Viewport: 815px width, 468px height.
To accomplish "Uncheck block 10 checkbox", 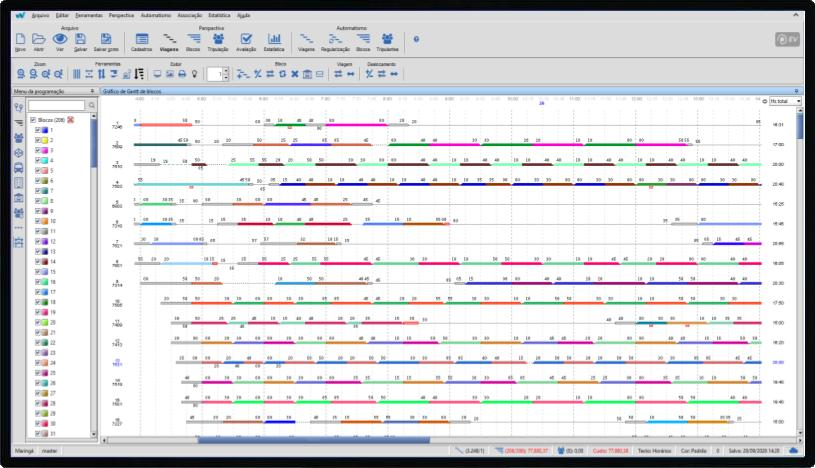I will 37,222.
